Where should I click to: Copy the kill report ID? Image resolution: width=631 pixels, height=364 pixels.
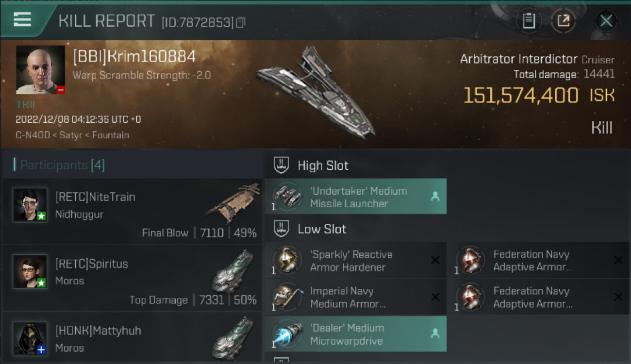tap(241, 22)
